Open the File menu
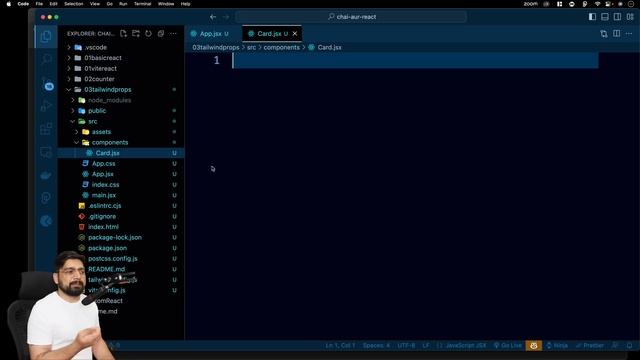 coord(39,4)
